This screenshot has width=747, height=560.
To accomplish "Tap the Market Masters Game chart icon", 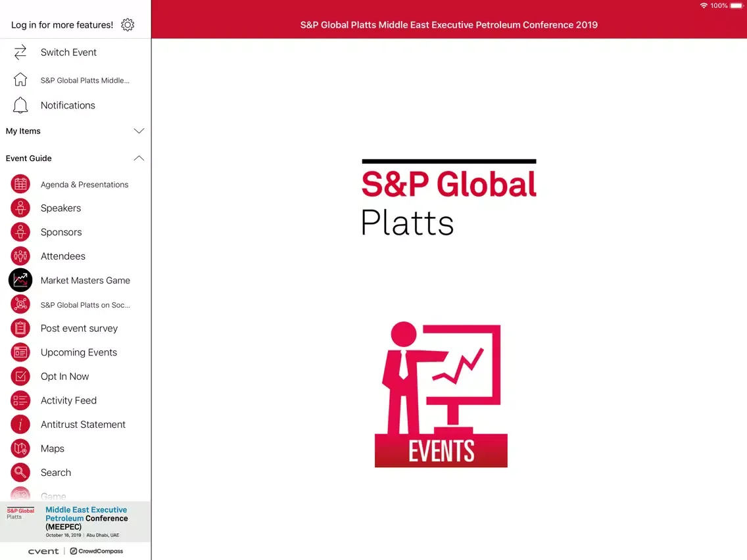I will [20, 281].
